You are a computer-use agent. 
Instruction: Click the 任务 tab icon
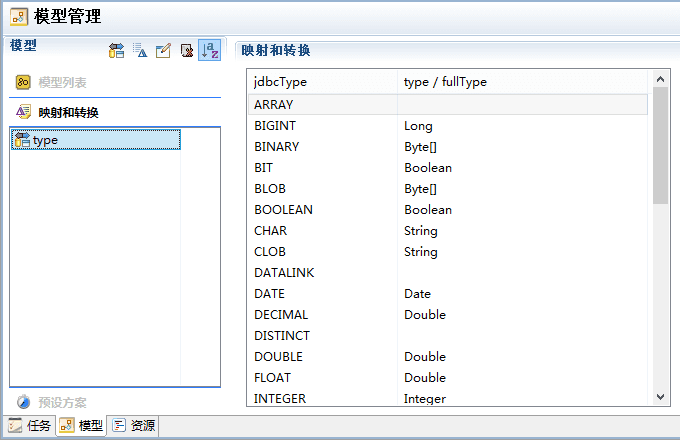(15, 426)
